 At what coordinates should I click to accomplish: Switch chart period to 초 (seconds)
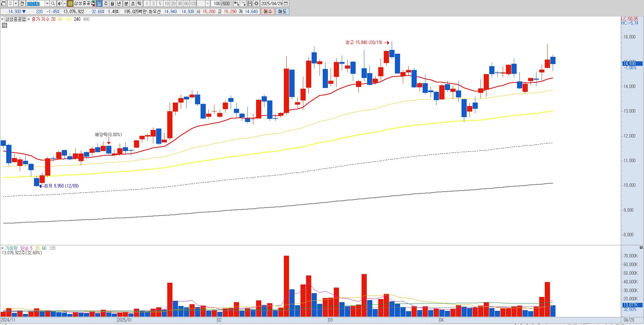tap(133, 3)
